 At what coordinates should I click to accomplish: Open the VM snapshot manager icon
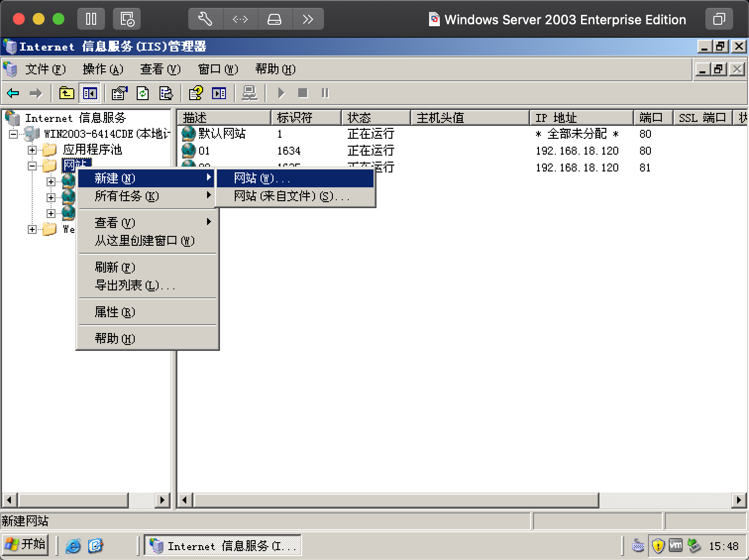(x=127, y=19)
